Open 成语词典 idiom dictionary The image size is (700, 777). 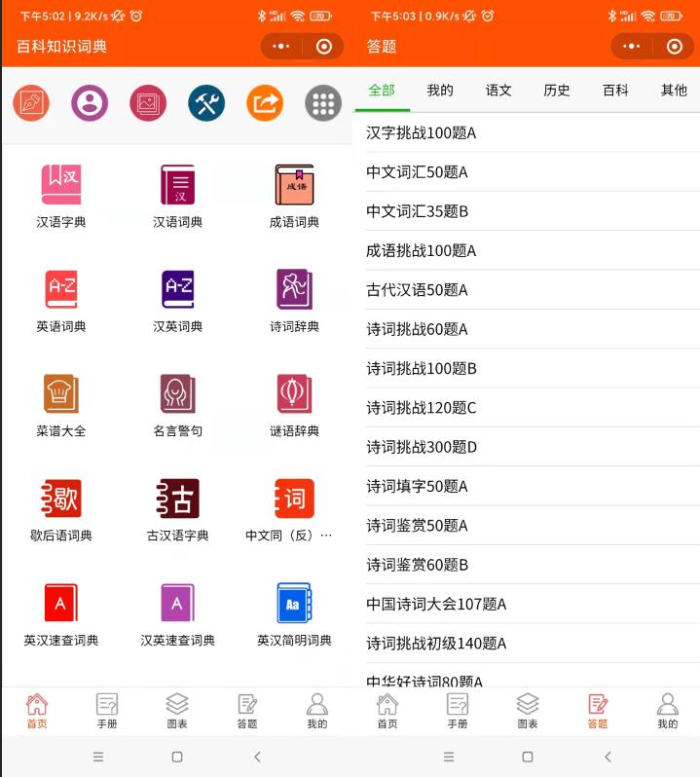[x=294, y=197]
